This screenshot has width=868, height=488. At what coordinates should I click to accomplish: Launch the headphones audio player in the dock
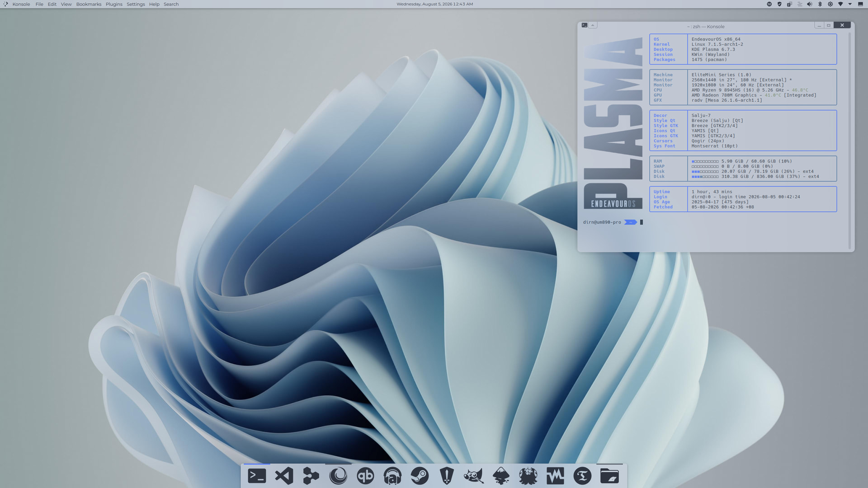click(x=392, y=476)
